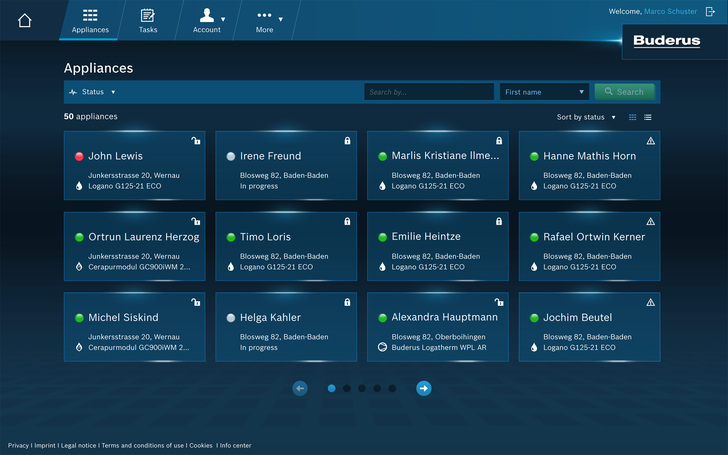Open the Account menu

pyautogui.click(x=208, y=20)
